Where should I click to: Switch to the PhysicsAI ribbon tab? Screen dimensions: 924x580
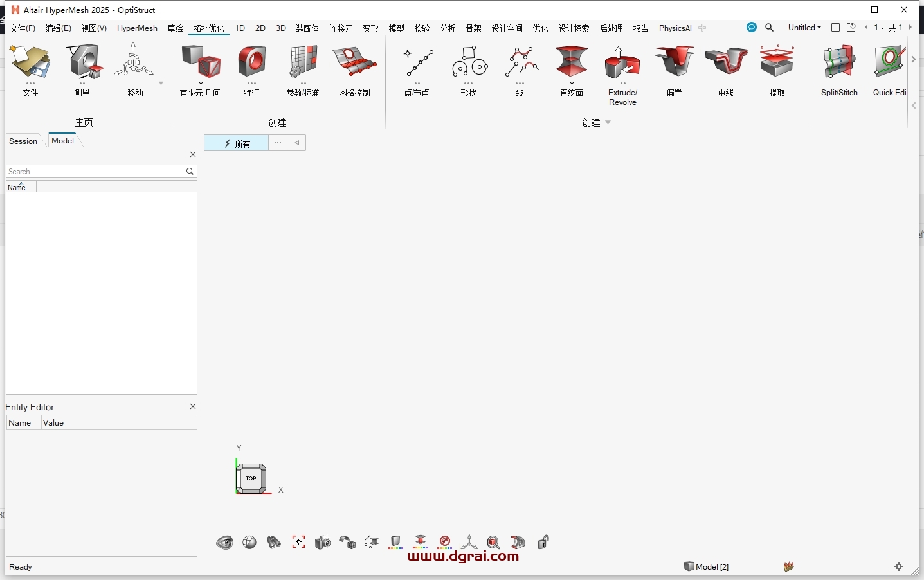coord(675,28)
